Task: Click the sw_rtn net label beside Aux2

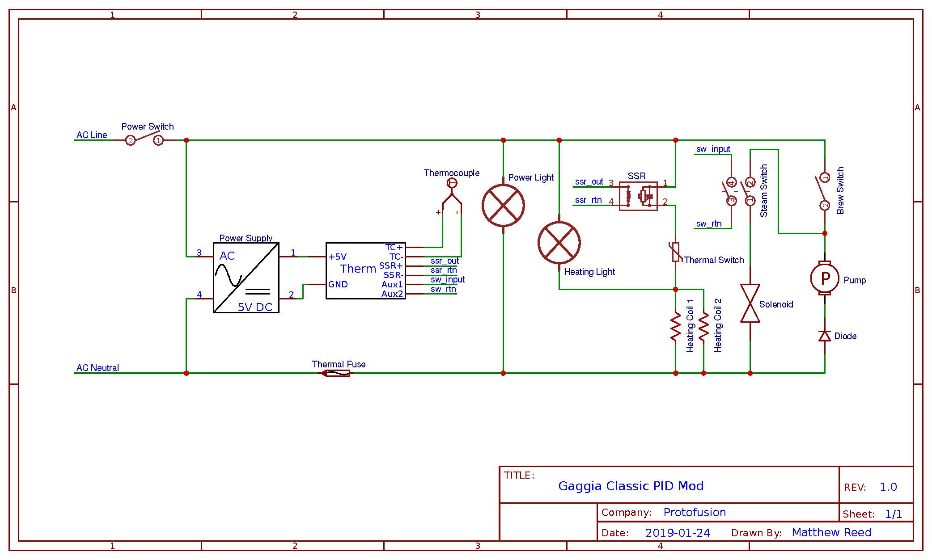Action: pyautogui.click(x=443, y=289)
